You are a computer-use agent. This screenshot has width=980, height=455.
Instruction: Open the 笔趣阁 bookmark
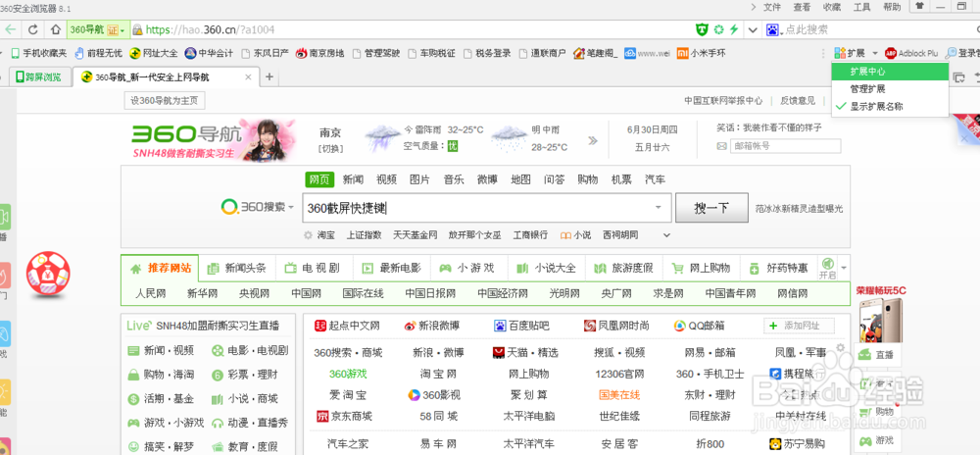(595, 53)
